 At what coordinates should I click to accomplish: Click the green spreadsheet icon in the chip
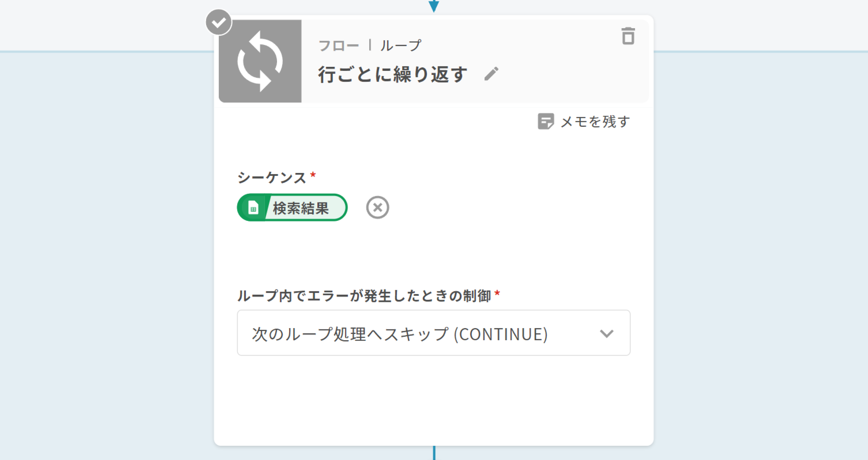click(253, 208)
